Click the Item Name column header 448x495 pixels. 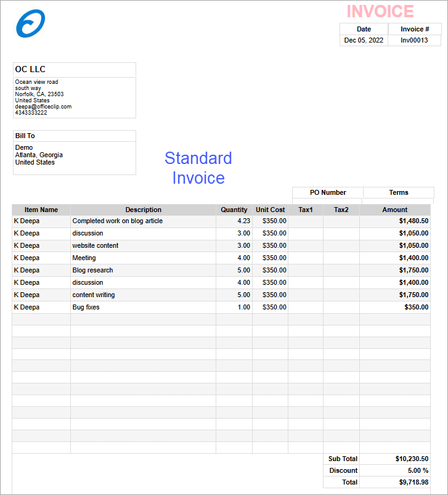41,210
